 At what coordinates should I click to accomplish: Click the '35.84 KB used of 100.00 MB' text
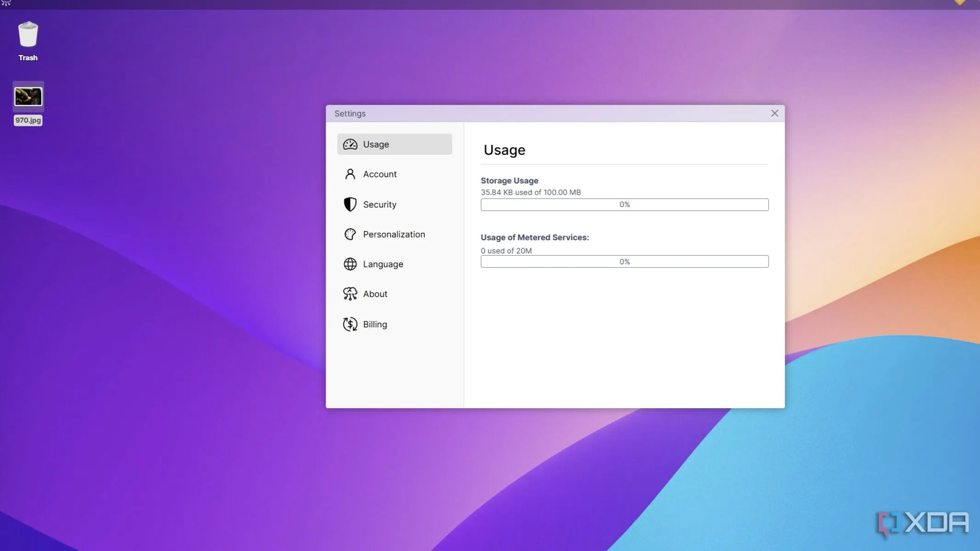pyautogui.click(x=531, y=192)
